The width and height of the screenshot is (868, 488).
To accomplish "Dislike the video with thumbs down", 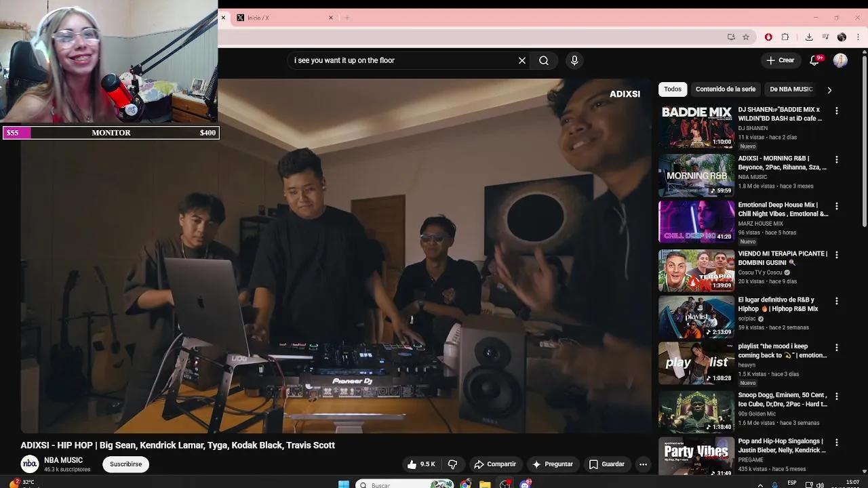I will (x=452, y=464).
